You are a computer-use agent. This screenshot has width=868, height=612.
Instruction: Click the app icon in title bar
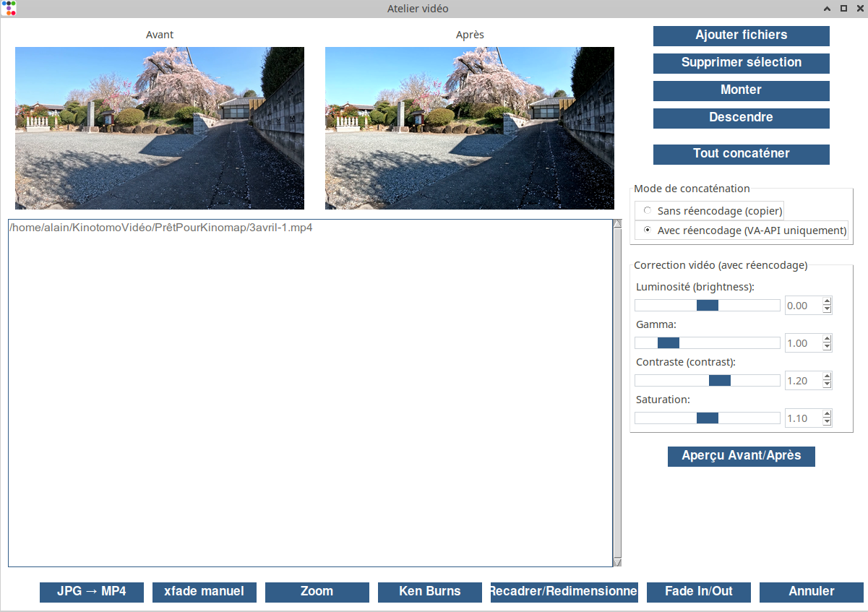[8, 9]
